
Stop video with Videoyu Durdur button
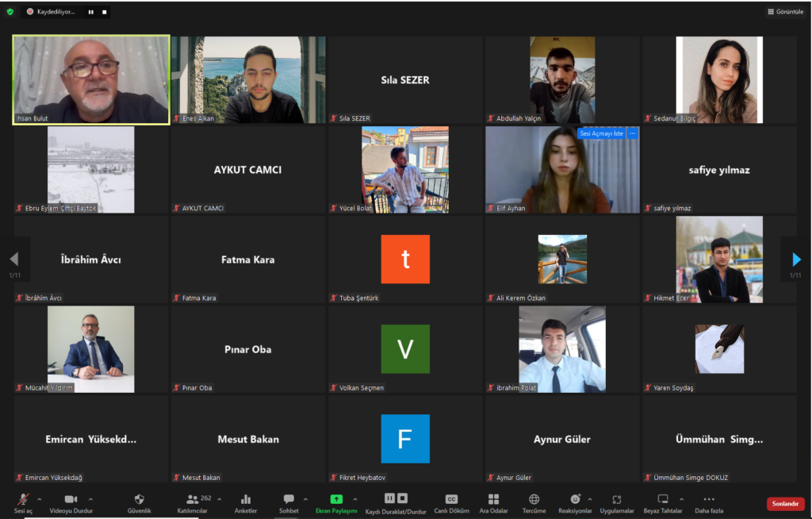(x=71, y=500)
